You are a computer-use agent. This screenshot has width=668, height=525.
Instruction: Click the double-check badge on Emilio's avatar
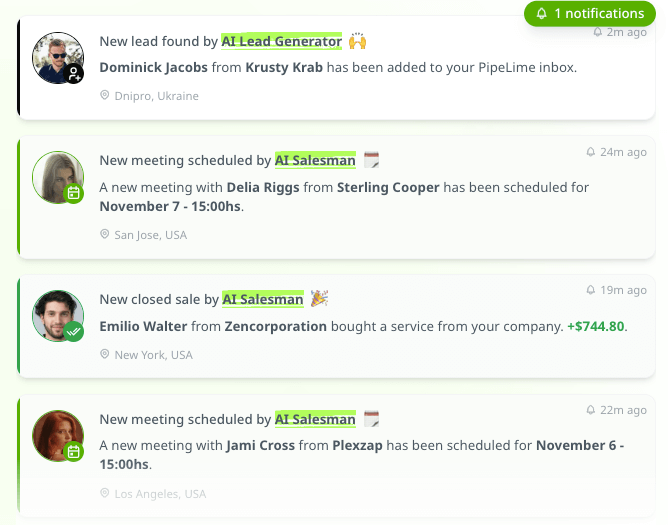[x=74, y=331]
